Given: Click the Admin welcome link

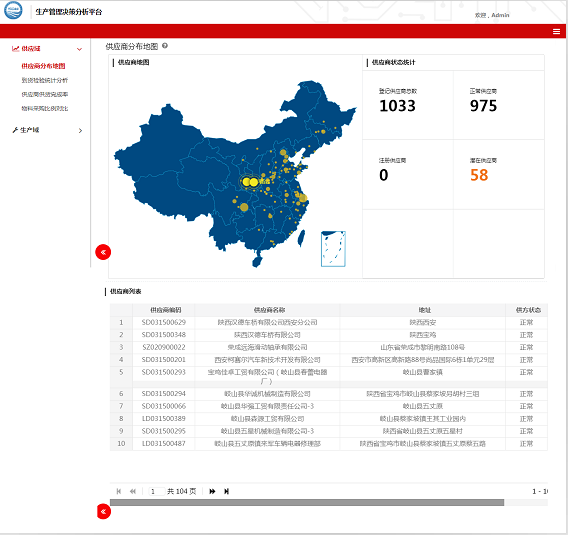Looking at the screenshot, I should (x=492, y=15).
